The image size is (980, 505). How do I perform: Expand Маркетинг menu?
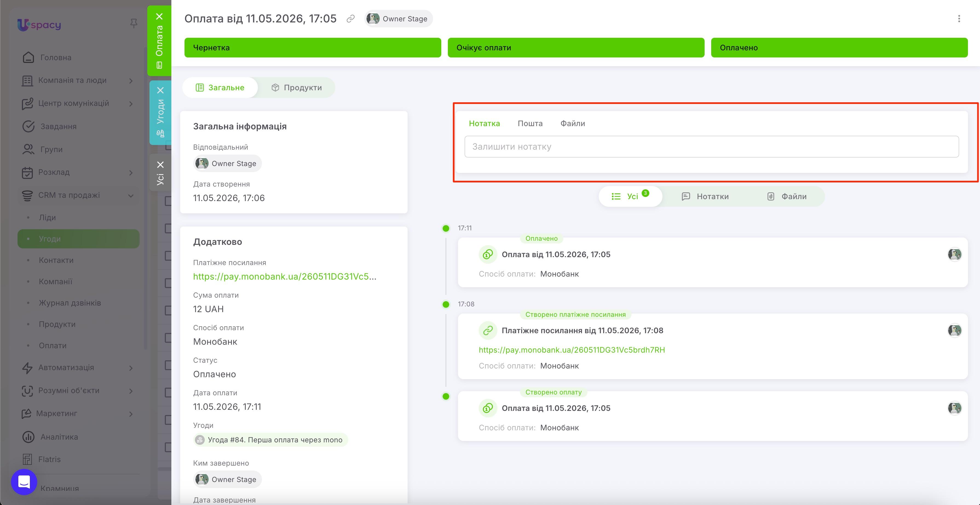(131, 414)
